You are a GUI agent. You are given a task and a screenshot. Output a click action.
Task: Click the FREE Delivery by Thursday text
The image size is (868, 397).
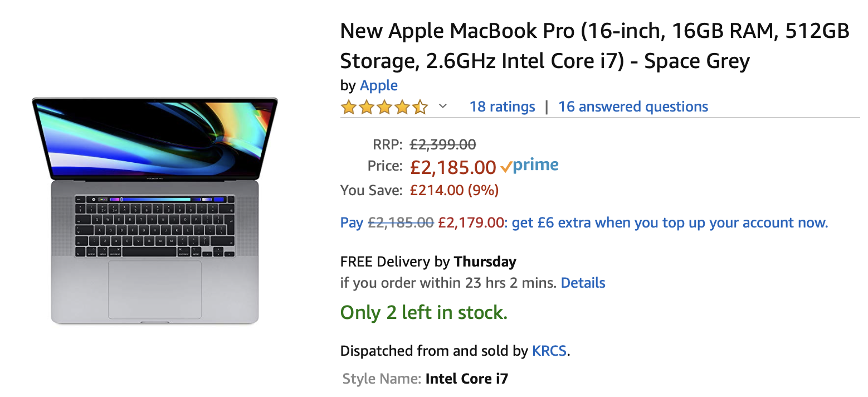point(428,262)
